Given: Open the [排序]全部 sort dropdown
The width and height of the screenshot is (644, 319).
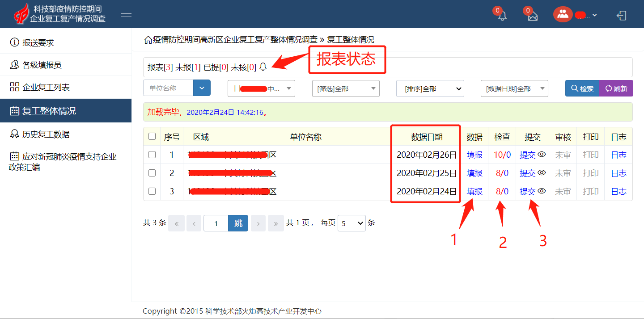Looking at the screenshot, I should pyautogui.click(x=430, y=88).
